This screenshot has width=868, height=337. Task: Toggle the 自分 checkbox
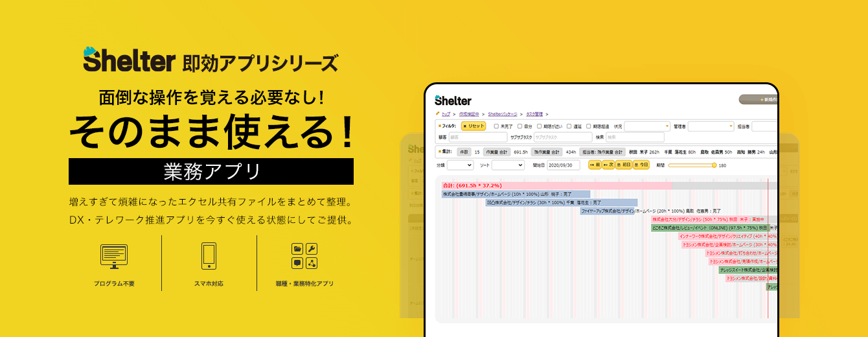(x=520, y=126)
